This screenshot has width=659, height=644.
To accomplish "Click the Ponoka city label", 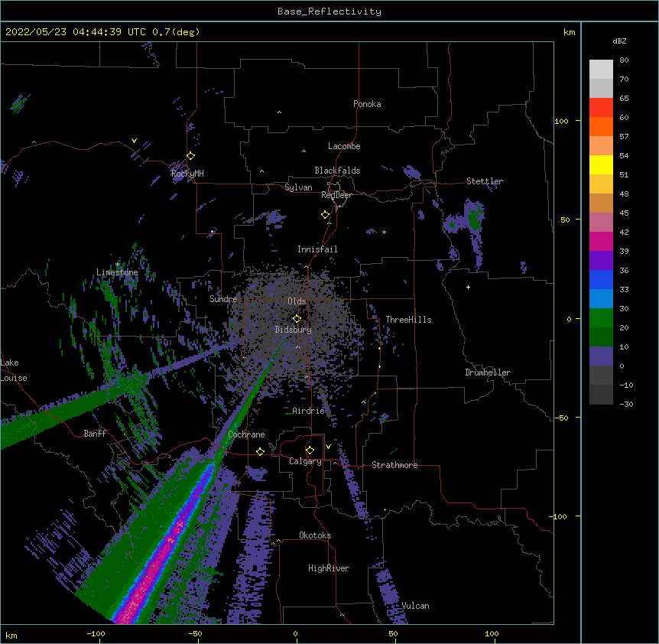I will pyautogui.click(x=367, y=104).
